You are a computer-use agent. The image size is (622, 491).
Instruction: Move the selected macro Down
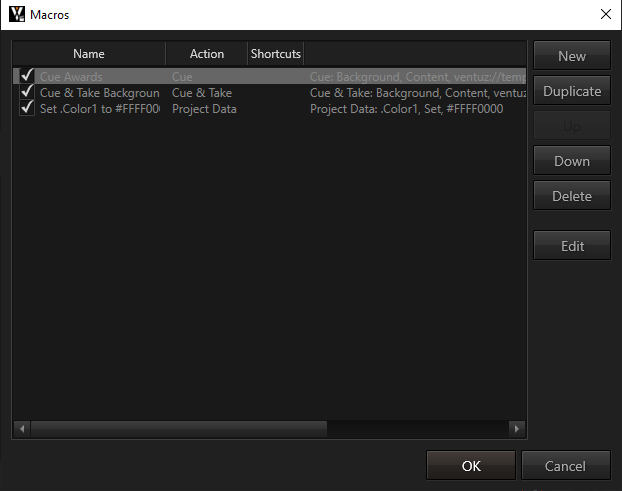pyautogui.click(x=572, y=161)
